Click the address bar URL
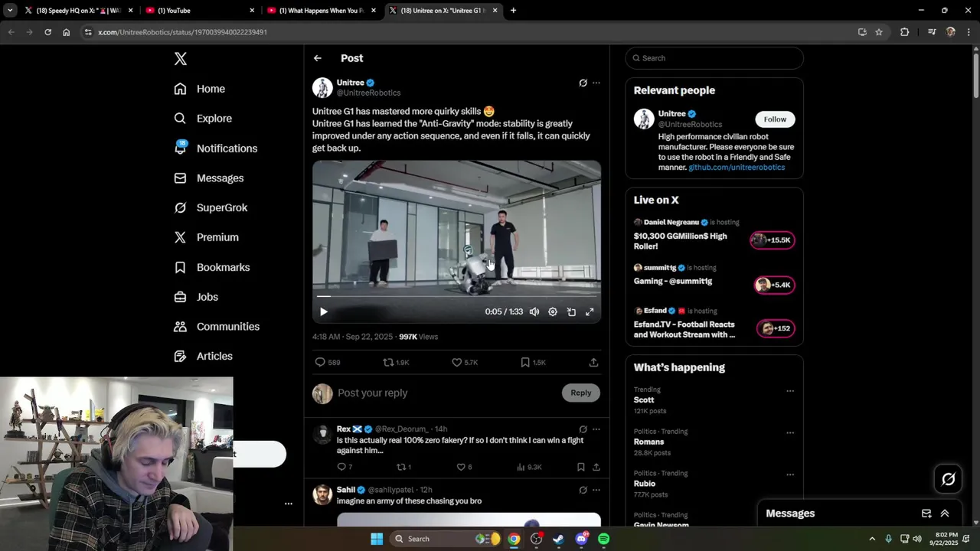The height and width of the screenshot is (551, 980). pyautogui.click(x=182, y=32)
